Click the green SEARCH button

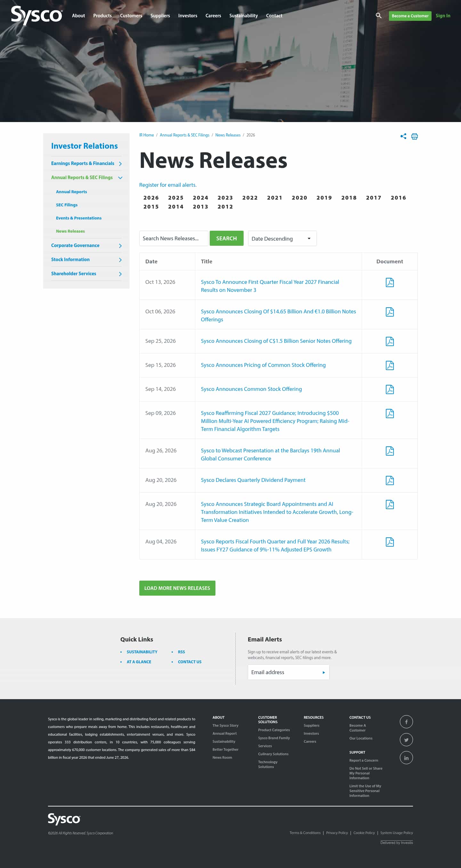point(226,238)
